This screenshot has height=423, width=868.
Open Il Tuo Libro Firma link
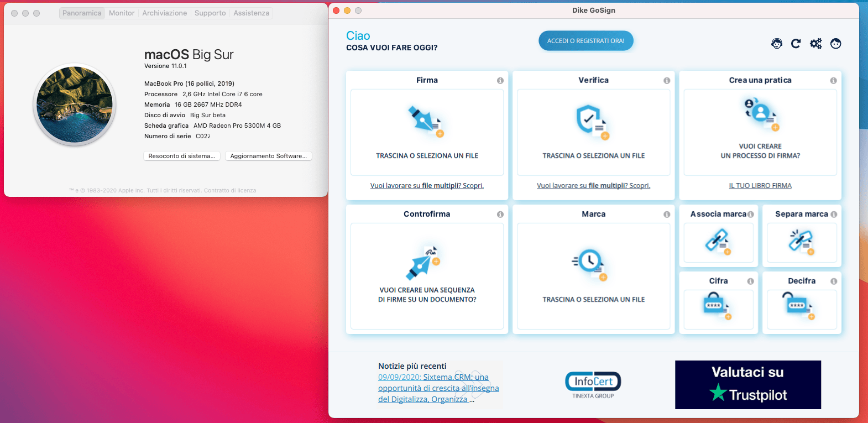click(760, 186)
